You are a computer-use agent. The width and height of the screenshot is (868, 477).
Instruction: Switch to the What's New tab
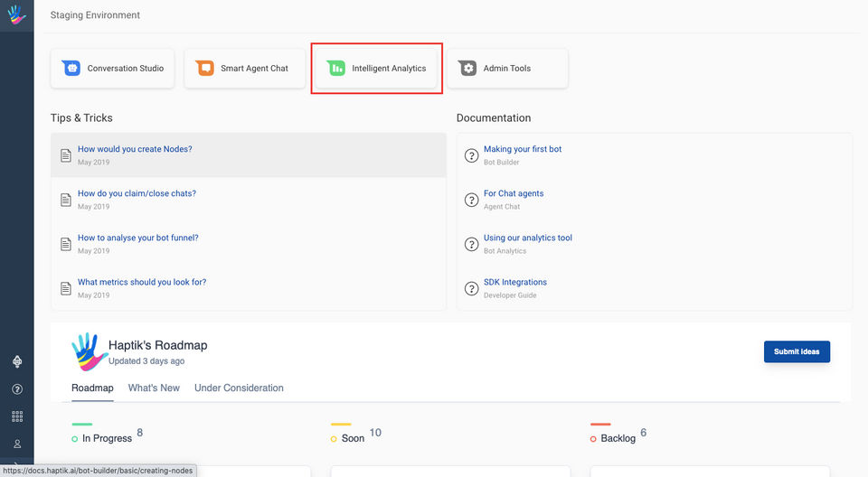[154, 388]
